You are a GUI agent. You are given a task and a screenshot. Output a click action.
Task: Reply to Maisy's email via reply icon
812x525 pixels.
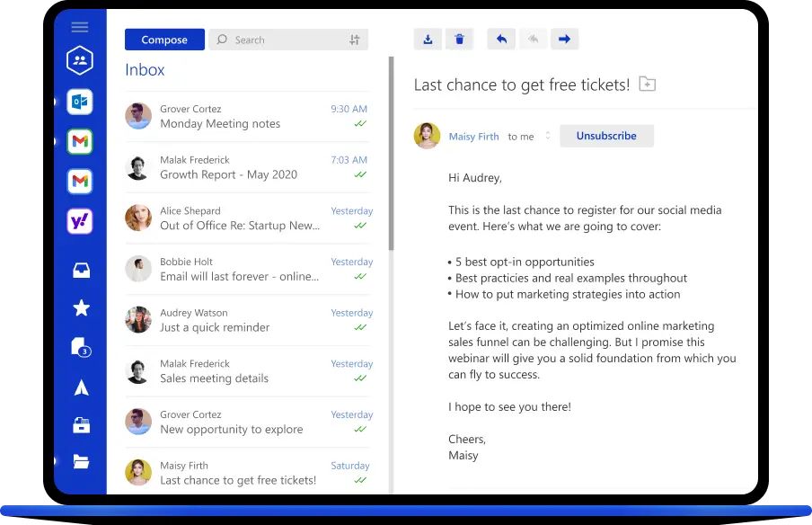(x=500, y=39)
